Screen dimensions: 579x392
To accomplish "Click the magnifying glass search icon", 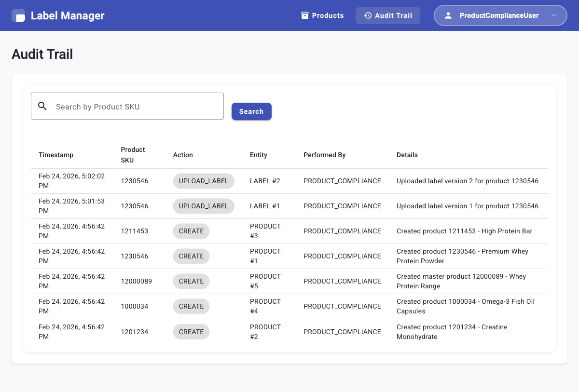I will 42,107.
